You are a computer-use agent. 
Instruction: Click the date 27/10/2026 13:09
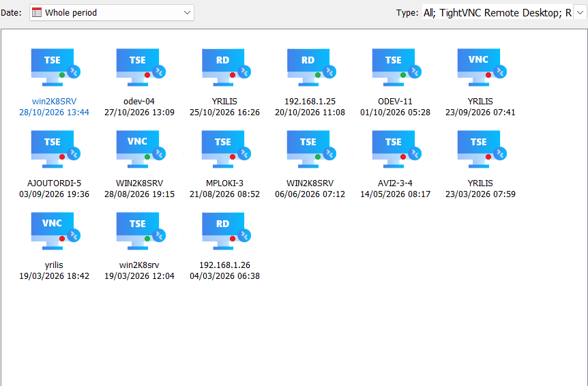(x=139, y=113)
